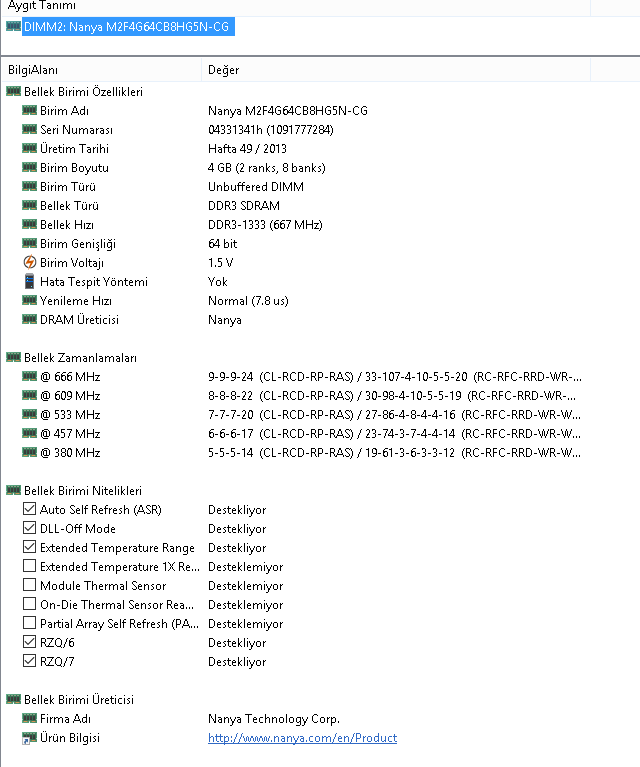Select the 6-6-6-17 timings value
This screenshot has height=767, width=640.
pyautogui.click(x=394, y=434)
